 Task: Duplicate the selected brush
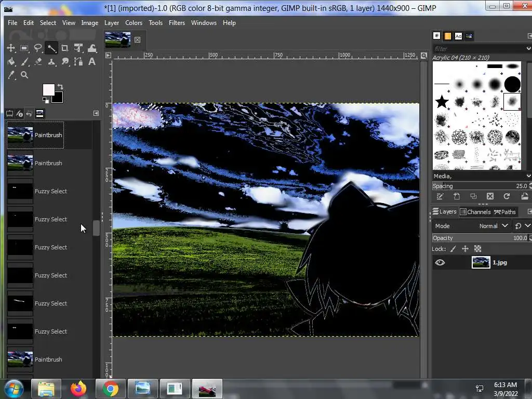tap(473, 196)
